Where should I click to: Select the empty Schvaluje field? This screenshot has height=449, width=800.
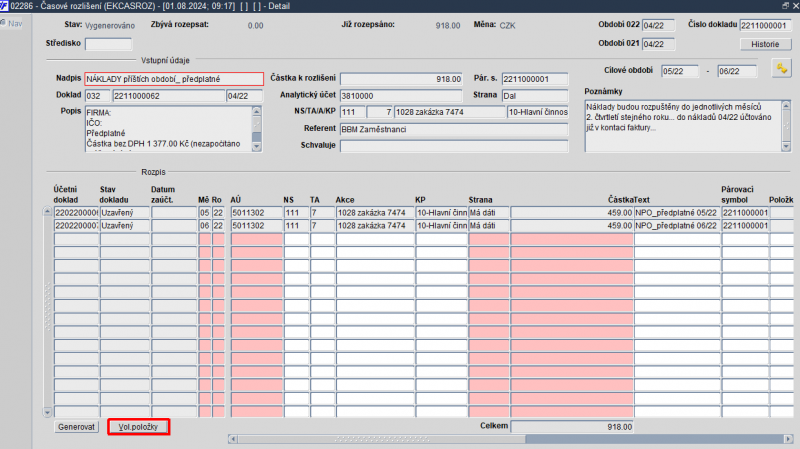tap(453, 146)
